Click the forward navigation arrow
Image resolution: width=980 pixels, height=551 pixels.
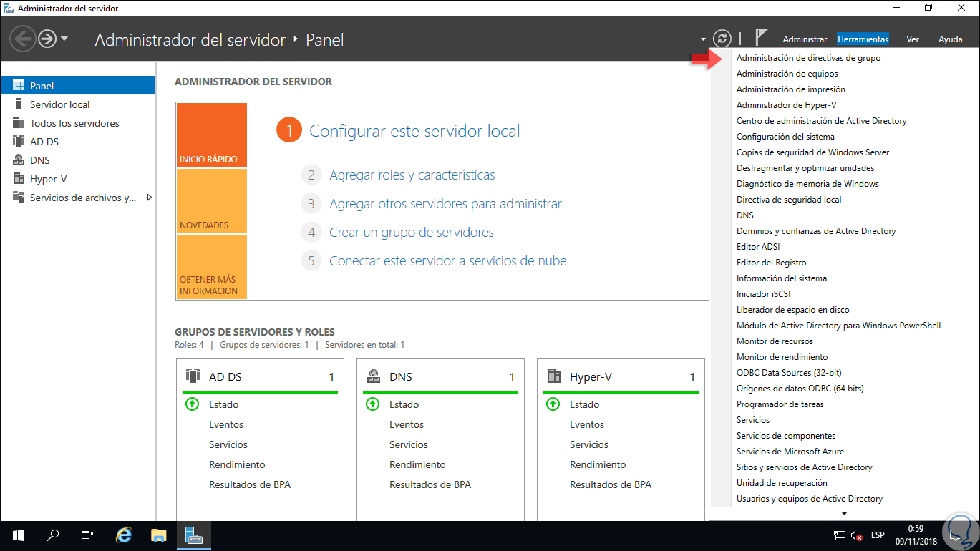[47, 39]
